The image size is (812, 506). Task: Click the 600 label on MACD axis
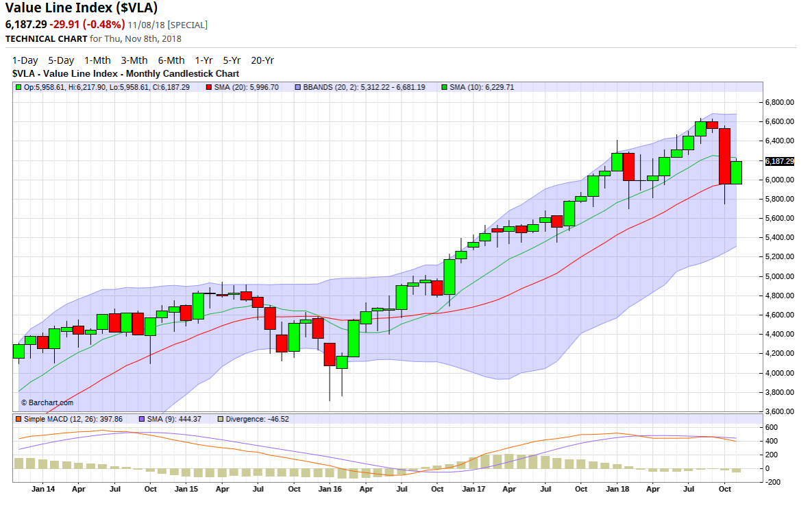[771, 427]
